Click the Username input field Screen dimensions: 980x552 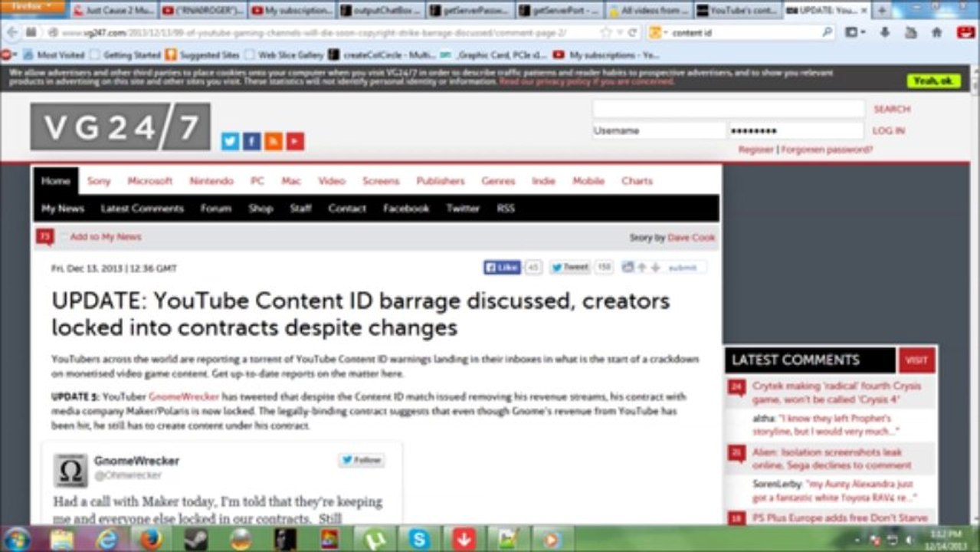pyautogui.click(x=657, y=131)
